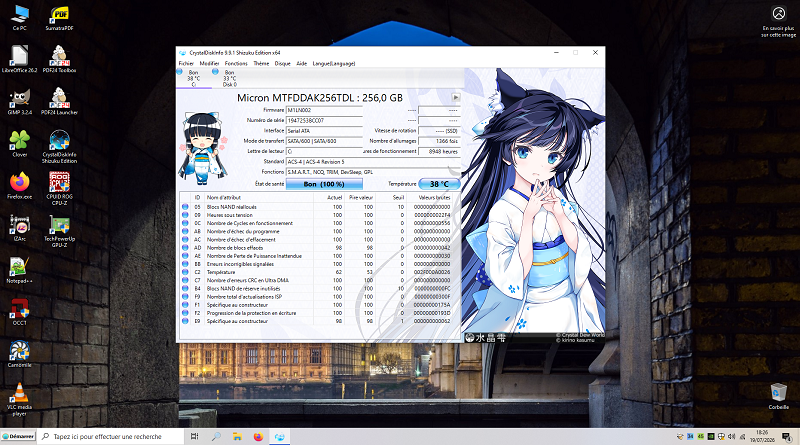The width and height of the screenshot is (800, 445).
Task: Click the Shizuku chibi character image
Action: (203, 148)
